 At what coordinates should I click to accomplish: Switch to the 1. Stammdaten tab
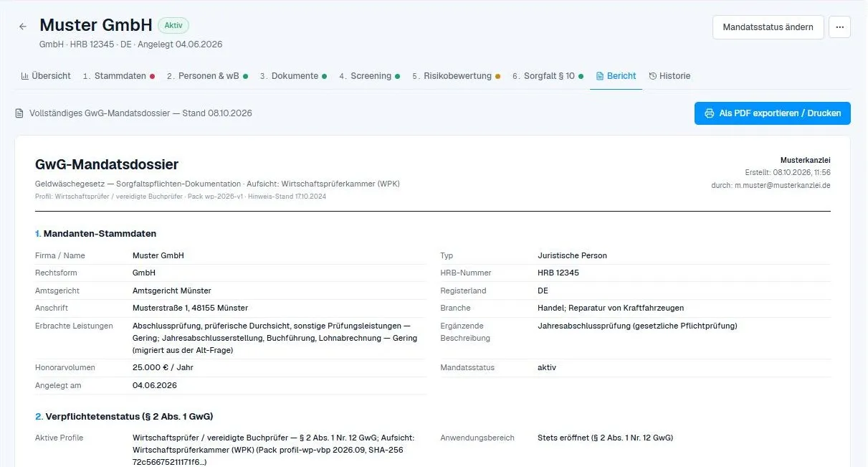click(x=119, y=76)
